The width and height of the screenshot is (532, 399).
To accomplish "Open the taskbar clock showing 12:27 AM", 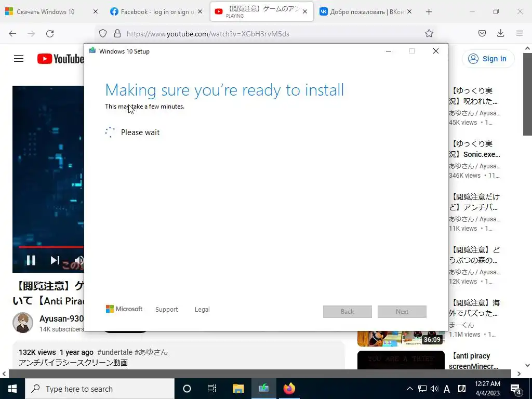I will (487, 389).
